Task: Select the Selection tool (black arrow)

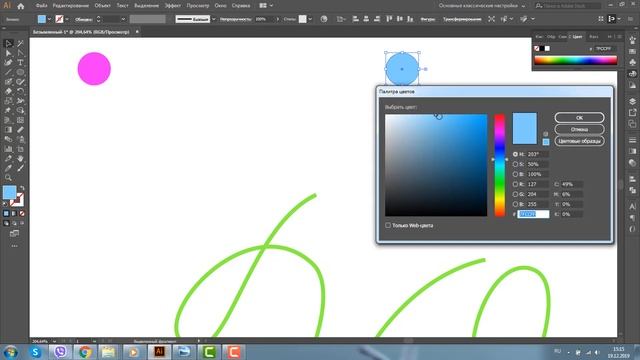Action: pos(8,43)
